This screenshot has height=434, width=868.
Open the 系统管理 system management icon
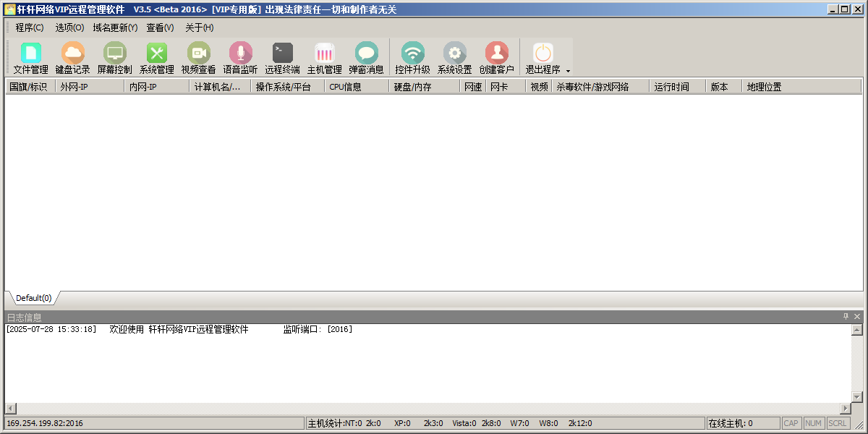[x=156, y=58]
